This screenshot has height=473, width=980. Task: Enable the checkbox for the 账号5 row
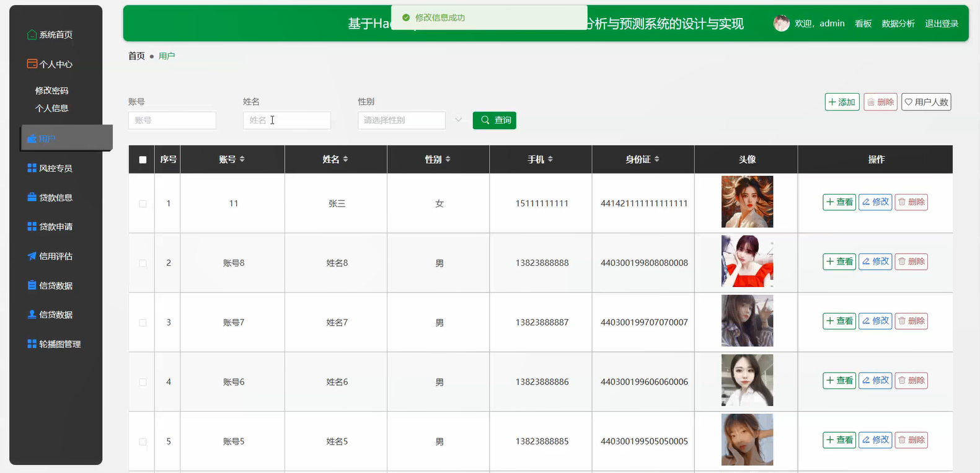click(x=143, y=441)
